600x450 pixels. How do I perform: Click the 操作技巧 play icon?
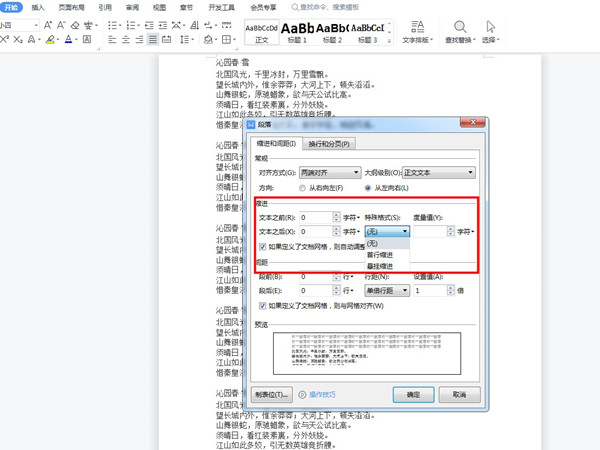click(303, 395)
